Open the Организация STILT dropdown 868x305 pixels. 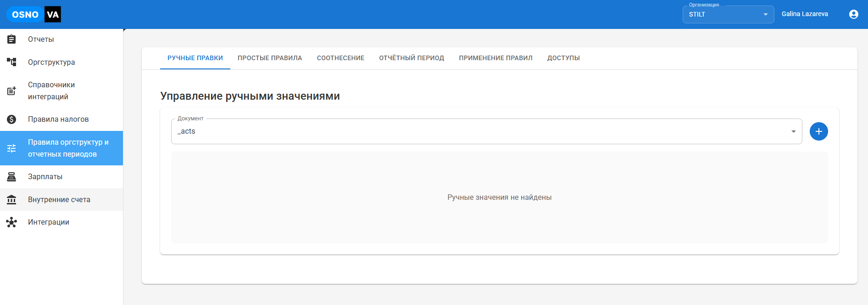(728, 14)
